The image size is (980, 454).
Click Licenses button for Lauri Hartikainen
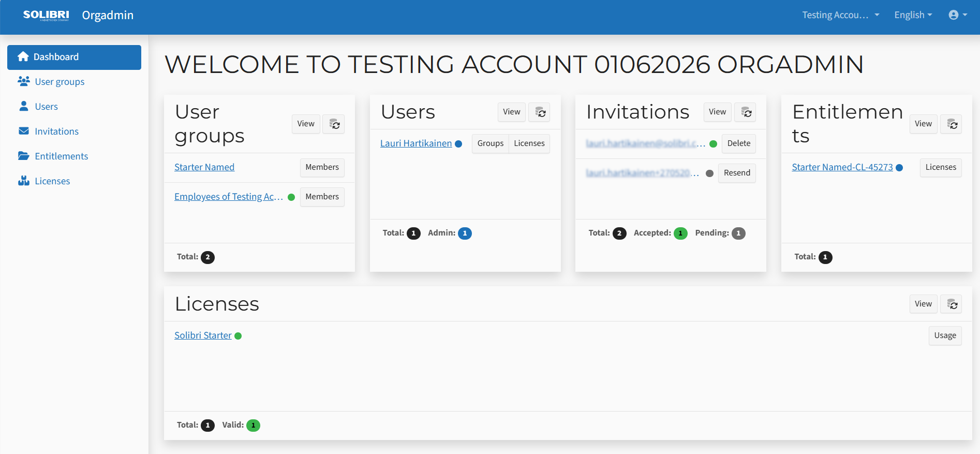(529, 143)
